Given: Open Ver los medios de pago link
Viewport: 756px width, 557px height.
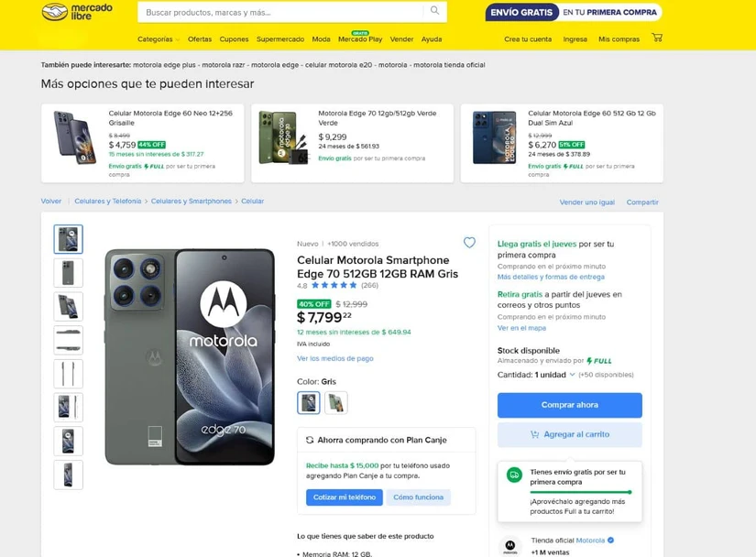Looking at the screenshot, I should pyautogui.click(x=335, y=358).
